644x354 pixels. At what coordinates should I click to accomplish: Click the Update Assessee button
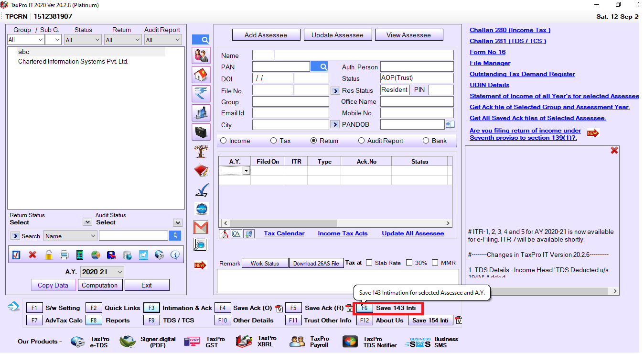point(338,35)
